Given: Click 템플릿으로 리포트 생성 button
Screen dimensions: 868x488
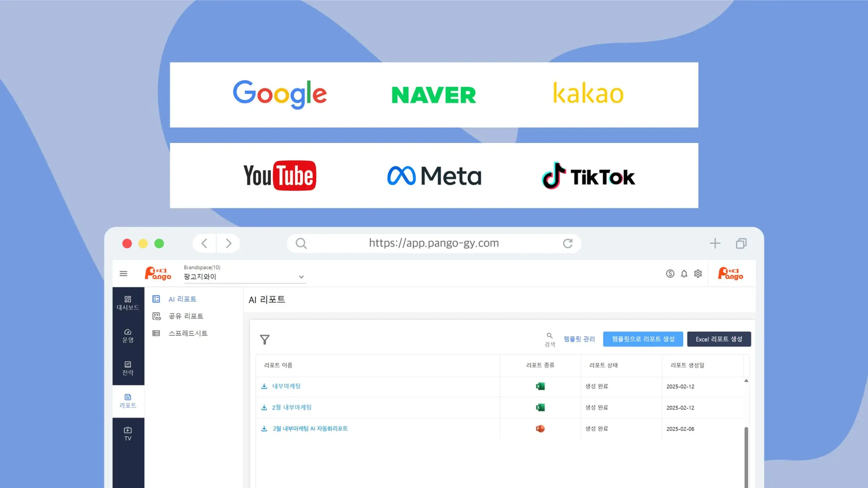Looking at the screenshot, I should tap(643, 339).
